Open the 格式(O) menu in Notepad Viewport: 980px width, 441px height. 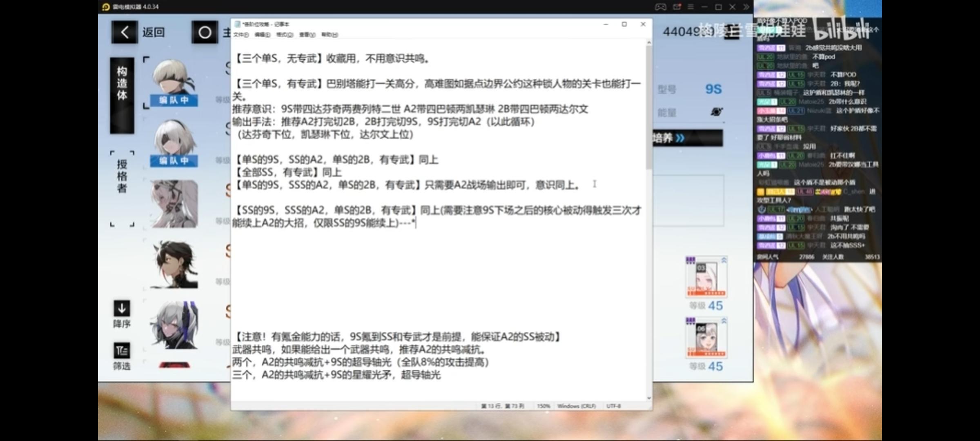pos(285,35)
